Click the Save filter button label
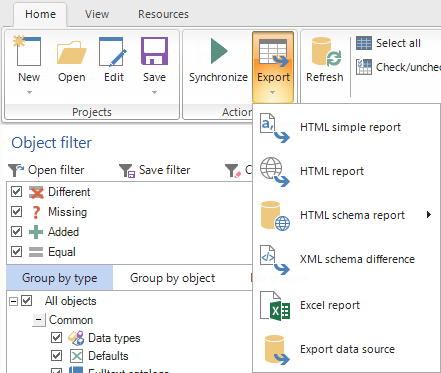Viewport: 441px width, 373px height. [165, 170]
